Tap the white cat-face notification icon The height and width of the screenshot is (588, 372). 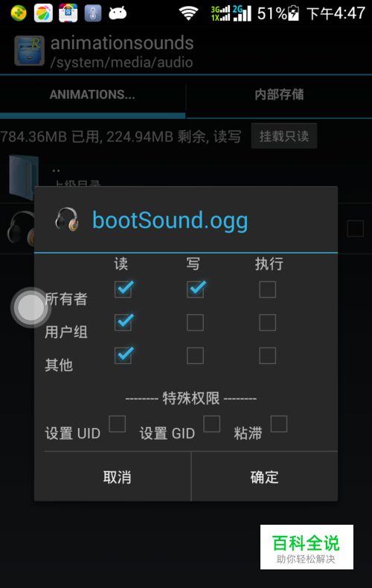pos(118,13)
